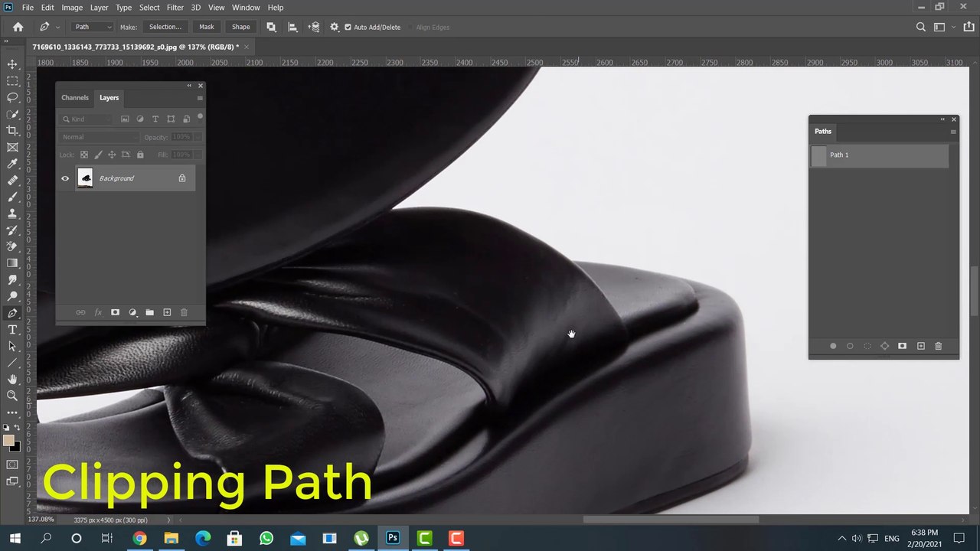Collapse the Paths panel double arrow
Image resolution: width=980 pixels, height=551 pixels.
coord(942,119)
